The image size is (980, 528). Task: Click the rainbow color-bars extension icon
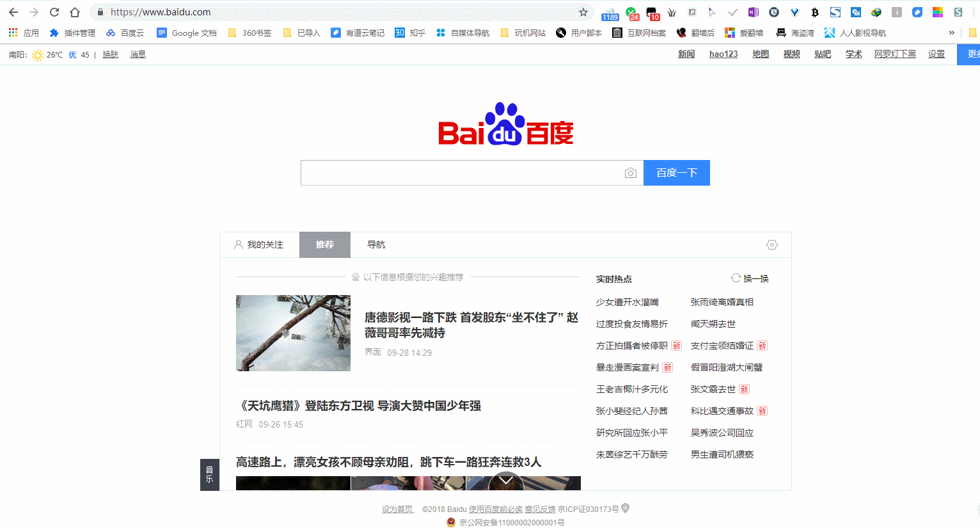[x=937, y=12]
